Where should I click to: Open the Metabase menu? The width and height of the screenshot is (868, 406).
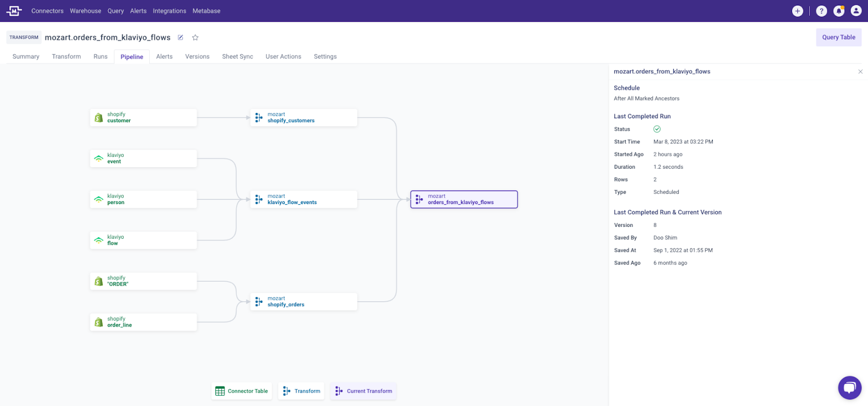pos(206,11)
